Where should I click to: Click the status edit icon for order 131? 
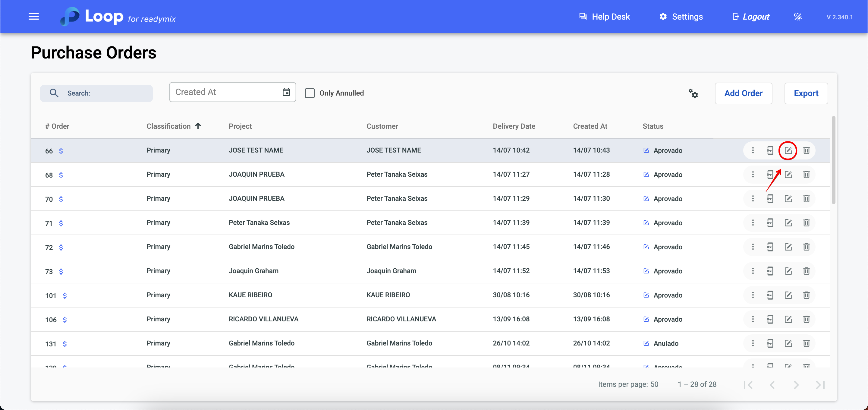click(646, 343)
